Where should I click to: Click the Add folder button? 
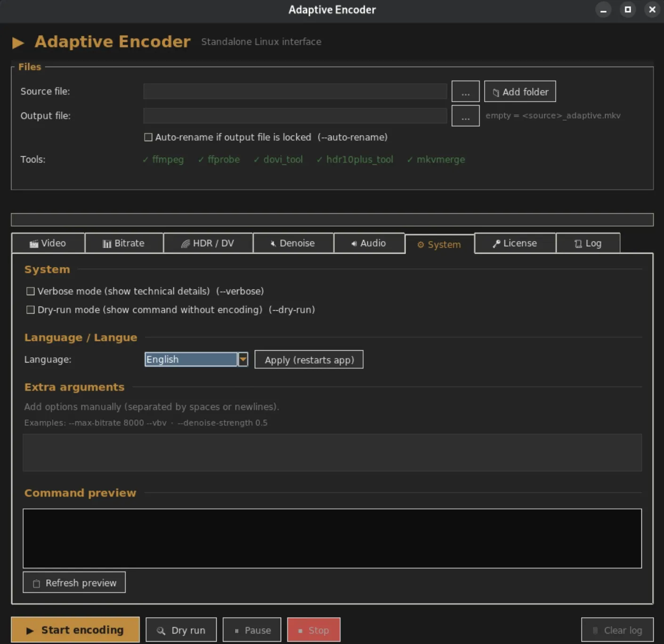coord(520,91)
